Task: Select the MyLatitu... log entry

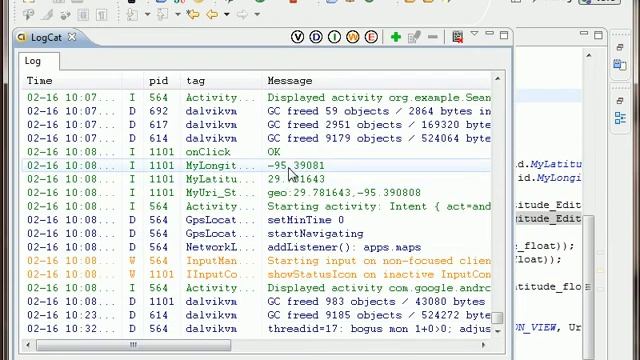Action: 256,179
